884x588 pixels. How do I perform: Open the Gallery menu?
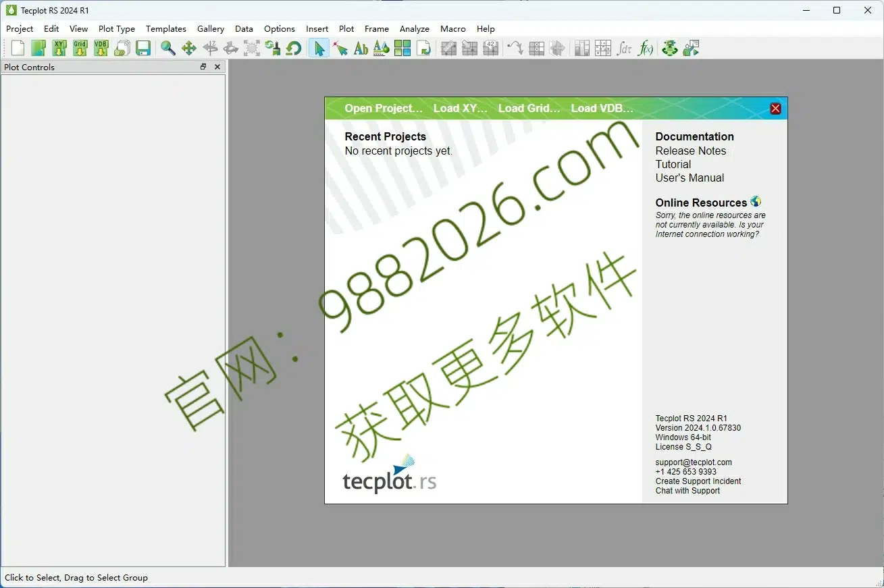(x=211, y=28)
